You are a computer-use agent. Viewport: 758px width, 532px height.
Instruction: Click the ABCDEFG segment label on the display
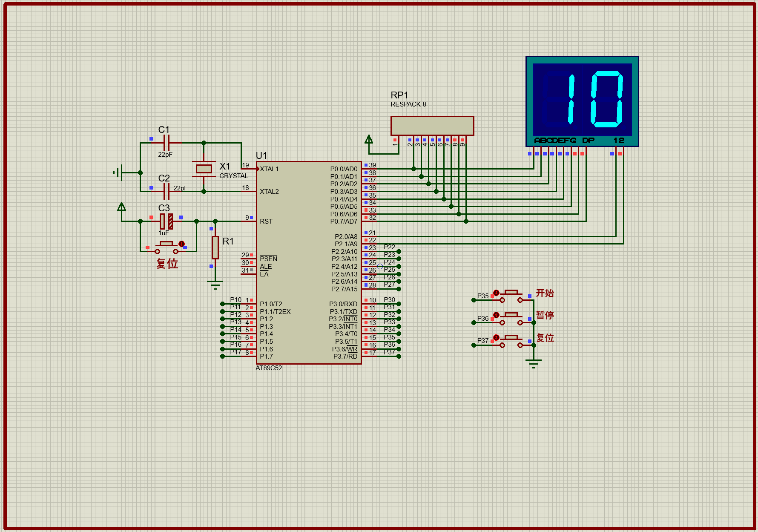(555, 141)
